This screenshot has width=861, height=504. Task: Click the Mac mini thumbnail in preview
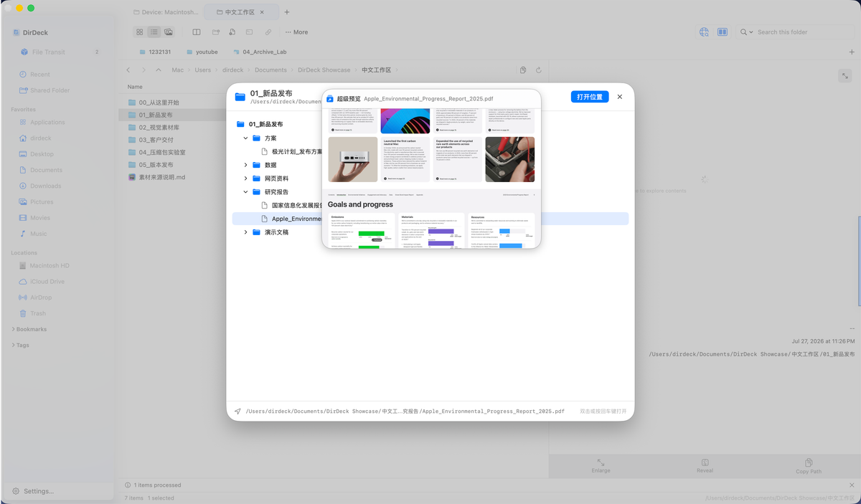353,159
